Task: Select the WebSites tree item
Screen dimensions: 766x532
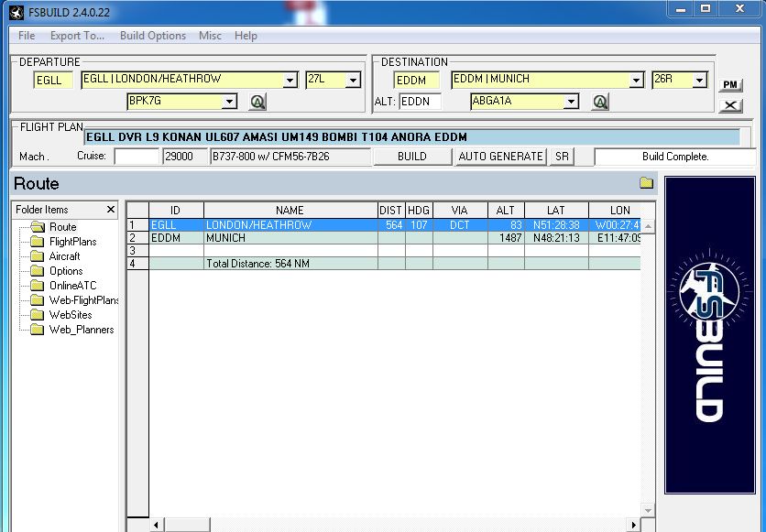Action: click(x=71, y=315)
